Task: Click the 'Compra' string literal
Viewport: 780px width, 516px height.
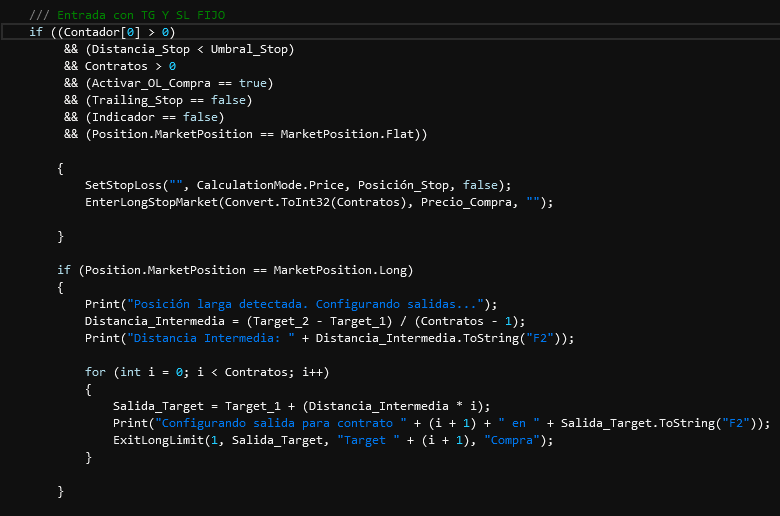Action: click(x=512, y=440)
